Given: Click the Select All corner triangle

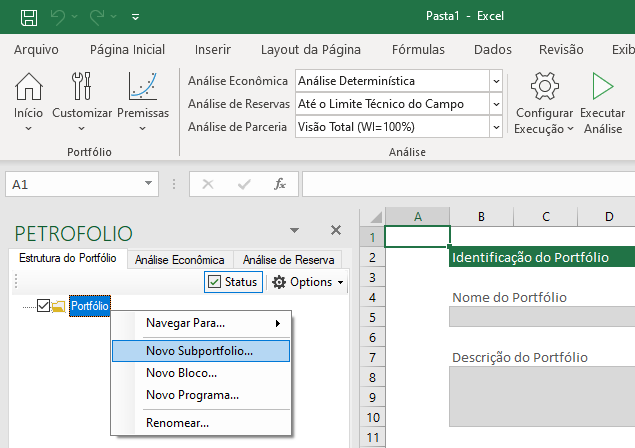Looking at the screenshot, I should (375, 217).
